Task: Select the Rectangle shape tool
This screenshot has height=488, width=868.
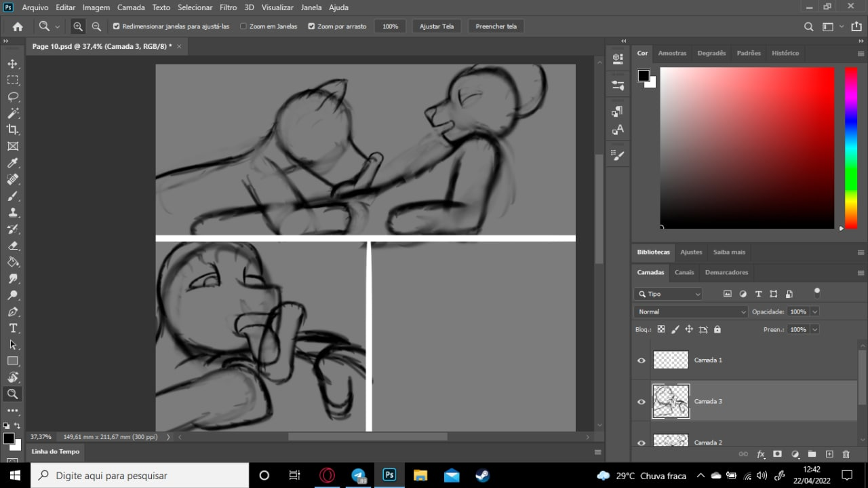Action: 12,361
